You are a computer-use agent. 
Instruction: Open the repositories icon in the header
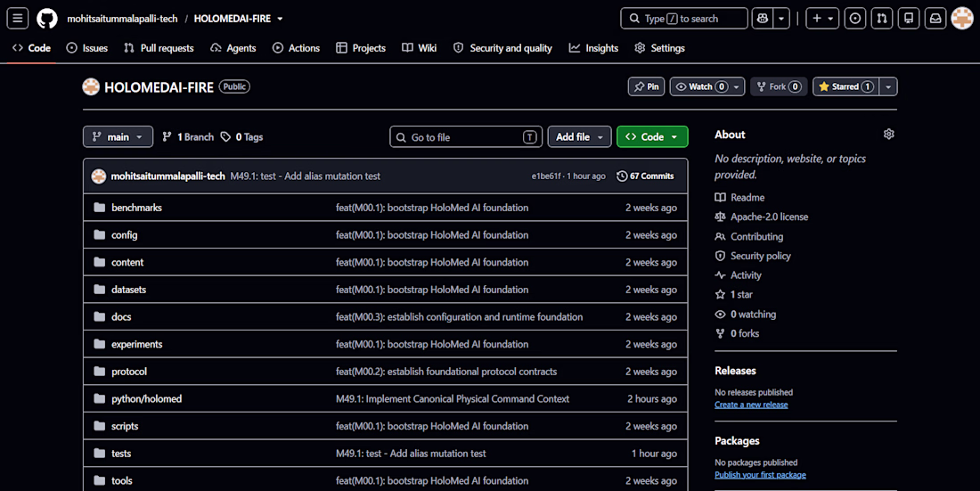909,18
